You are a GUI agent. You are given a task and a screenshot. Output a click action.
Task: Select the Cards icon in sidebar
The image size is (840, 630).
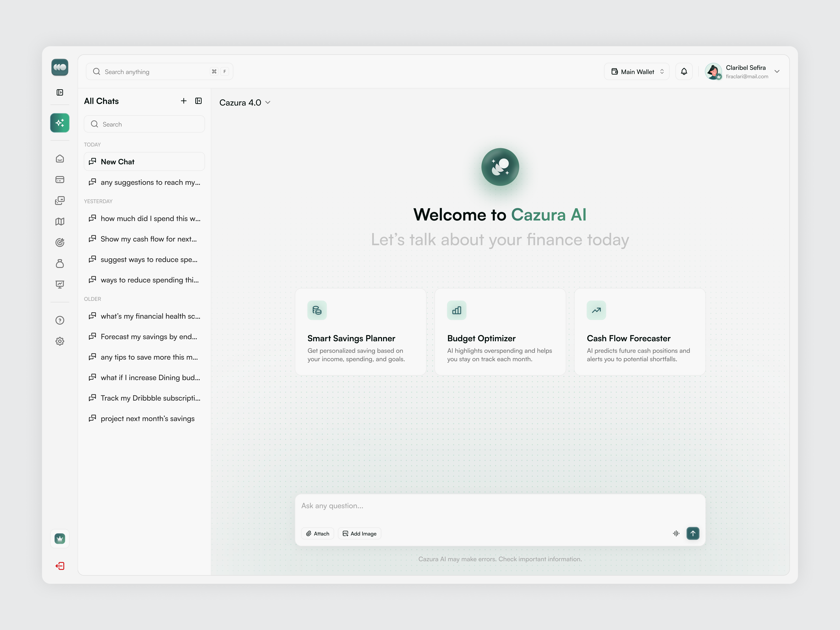(60, 180)
